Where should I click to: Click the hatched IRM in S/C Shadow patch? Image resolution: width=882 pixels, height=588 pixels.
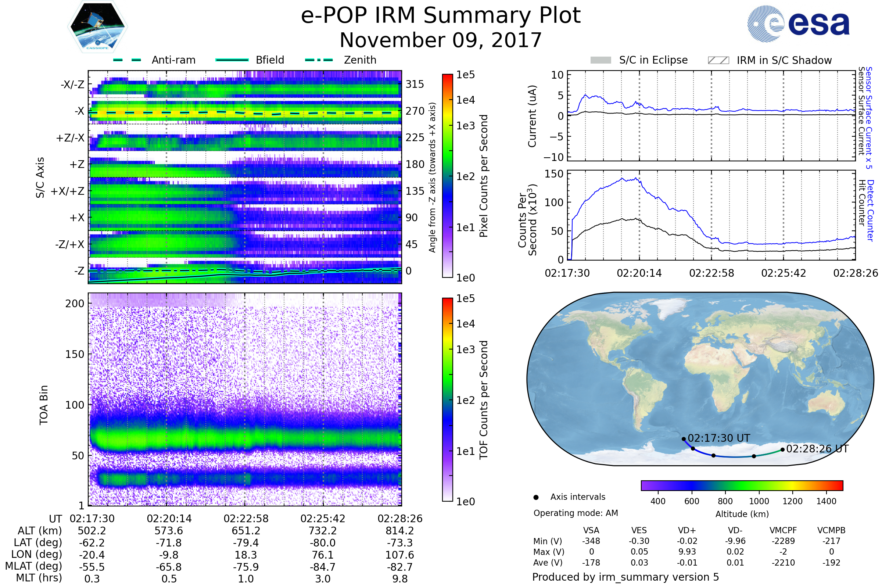click(718, 60)
